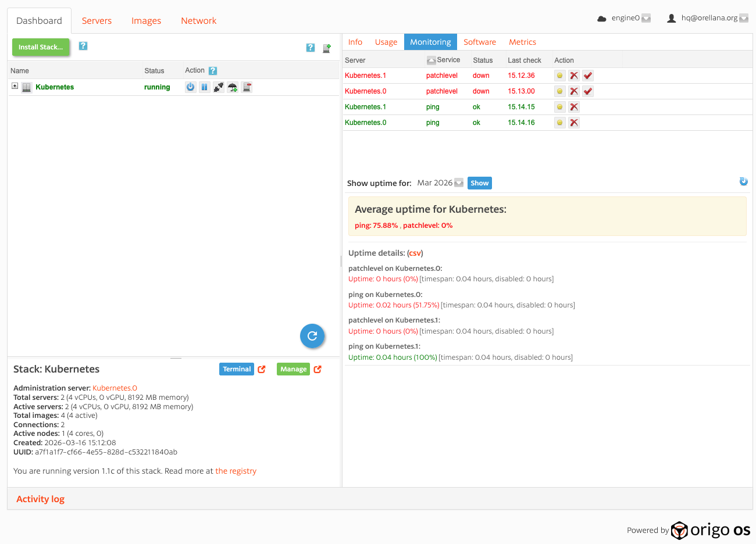Click the umbrella icon for the Kubernetes stack

point(233,87)
